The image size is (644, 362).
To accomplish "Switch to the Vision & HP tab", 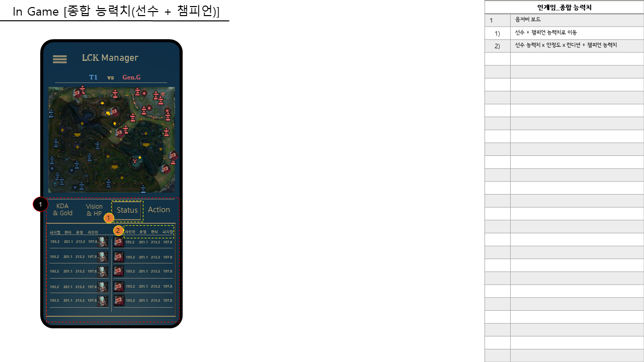I will pos(94,210).
